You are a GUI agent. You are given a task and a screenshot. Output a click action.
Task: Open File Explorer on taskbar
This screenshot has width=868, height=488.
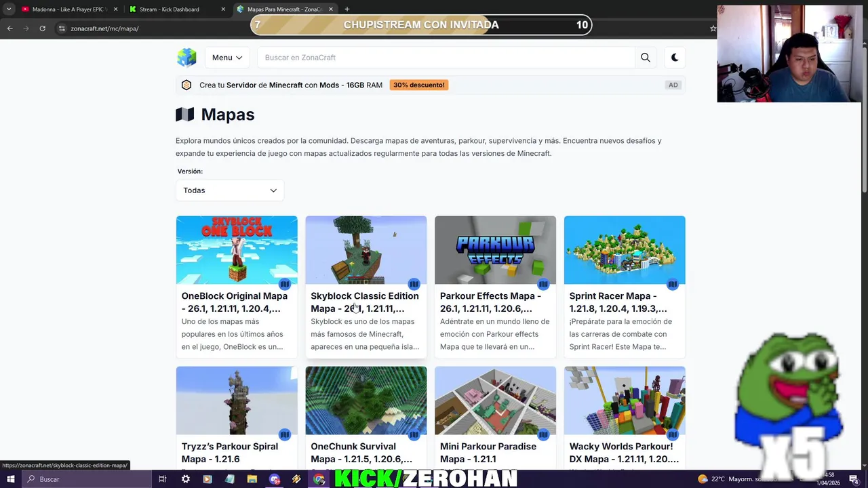(252, 479)
